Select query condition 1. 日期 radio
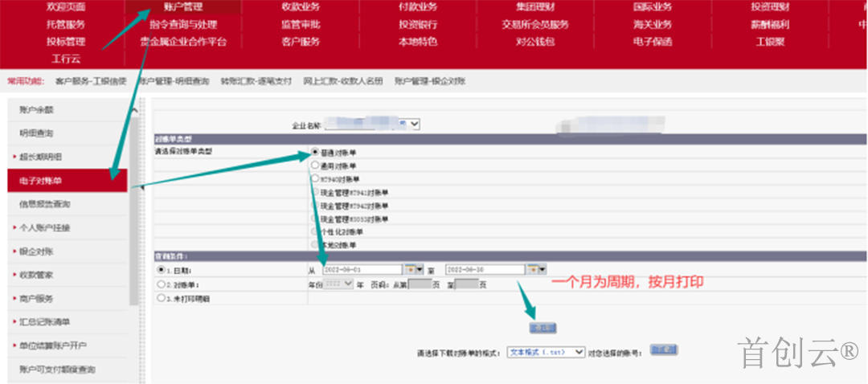Image resolution: width=868 pixels, height=384 pixels. click(161, 270)
